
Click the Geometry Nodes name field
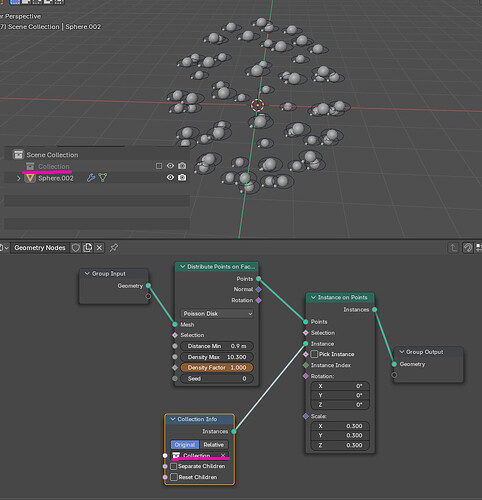point(40,248)
